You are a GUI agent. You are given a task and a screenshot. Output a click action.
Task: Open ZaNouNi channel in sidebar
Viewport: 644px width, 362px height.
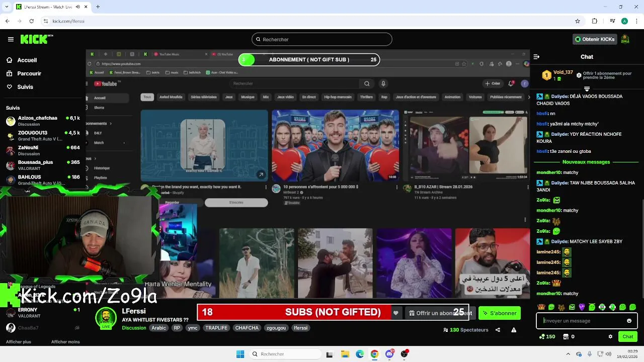pos(42,150)
